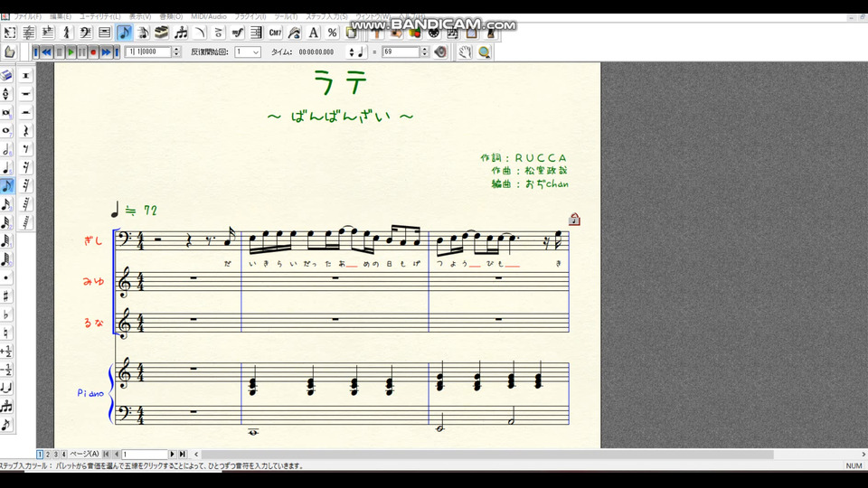The height and width of the screenshot is (488, 868).
Task: Select the Chord CM7 tool
Action: click(275, 33)
